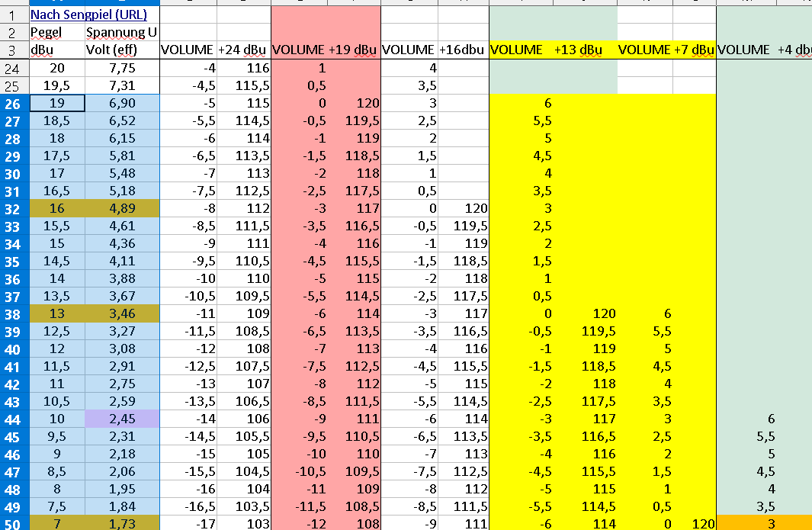Click the cell containing 2,18
This screenshot has height=530, width=812.
[x=122, y=454]
